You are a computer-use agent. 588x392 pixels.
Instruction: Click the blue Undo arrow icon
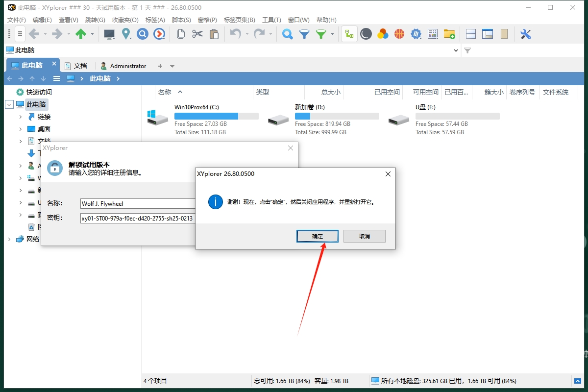[235, 34]
